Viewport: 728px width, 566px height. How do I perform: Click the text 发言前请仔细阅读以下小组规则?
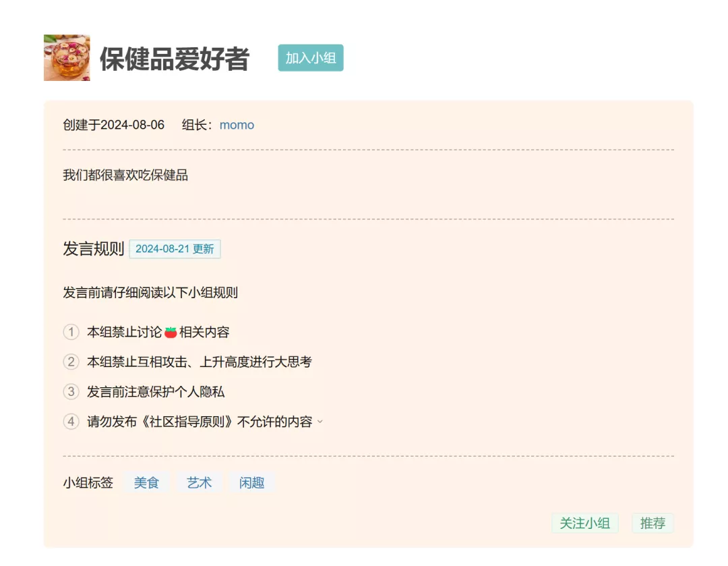click(x=150, y=293)
